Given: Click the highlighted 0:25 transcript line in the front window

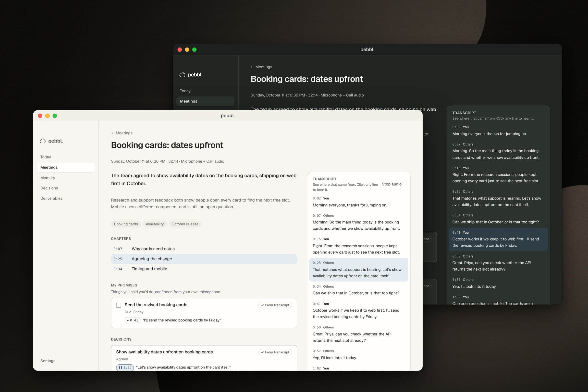Looking at the screenshot, I should pos(358,270).
